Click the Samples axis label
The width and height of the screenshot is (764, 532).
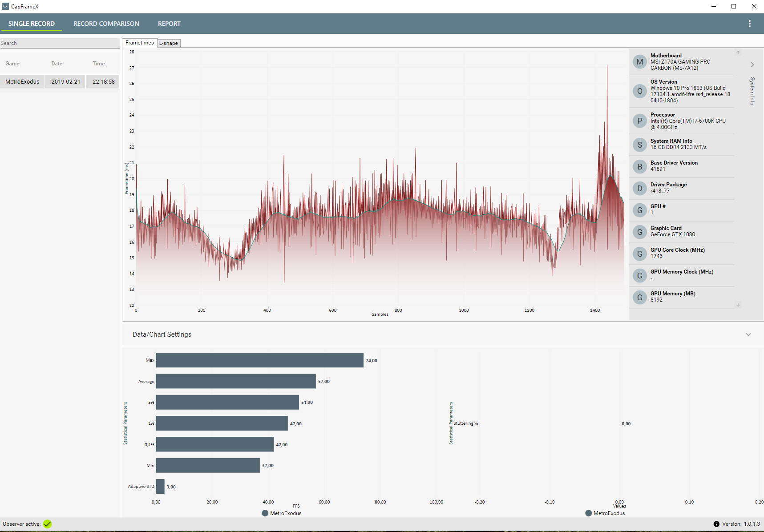(380, 314)
